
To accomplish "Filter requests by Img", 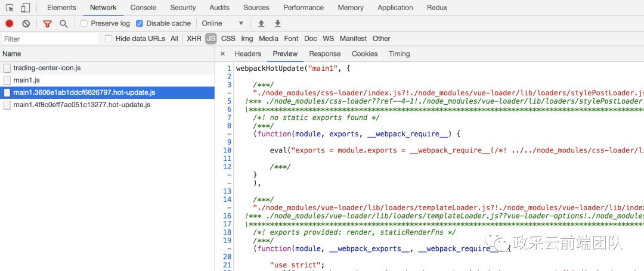I will [x=247, y=39].
